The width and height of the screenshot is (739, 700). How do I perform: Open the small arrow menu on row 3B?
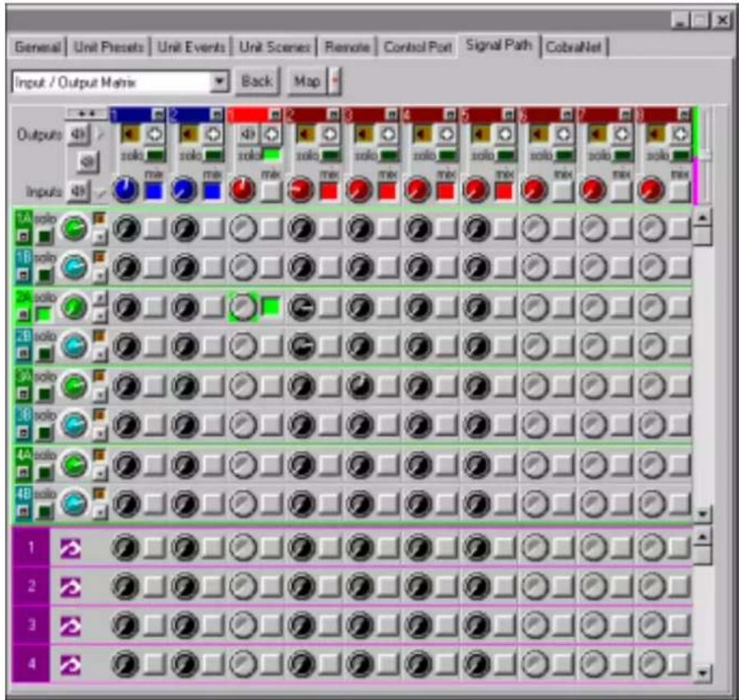point(99,433)
